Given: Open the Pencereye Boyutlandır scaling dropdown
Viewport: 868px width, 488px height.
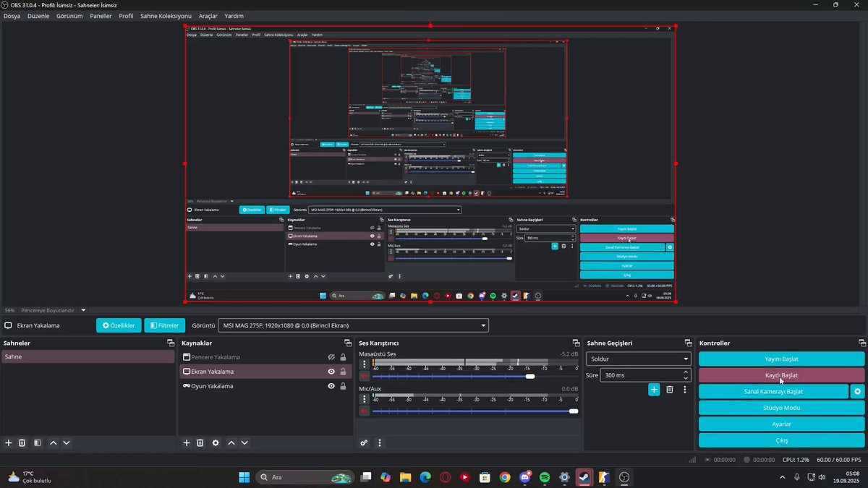Looking at the screenshot, I should [53, 310].
